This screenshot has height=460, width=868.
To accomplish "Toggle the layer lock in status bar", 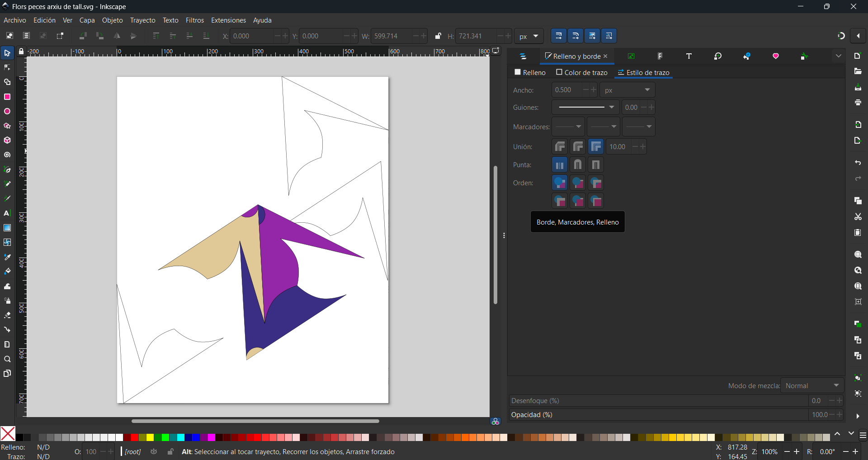I will point(170,452).
